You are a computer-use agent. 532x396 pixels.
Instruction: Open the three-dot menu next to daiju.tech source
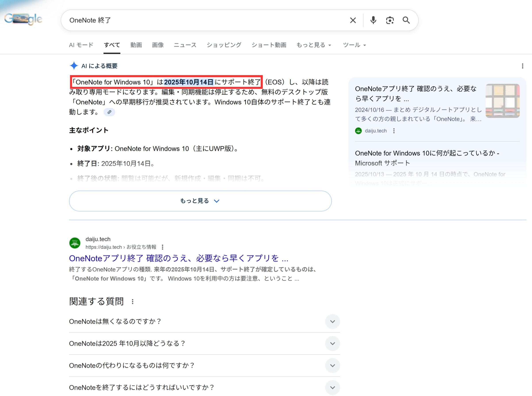[x=394, y=131]
